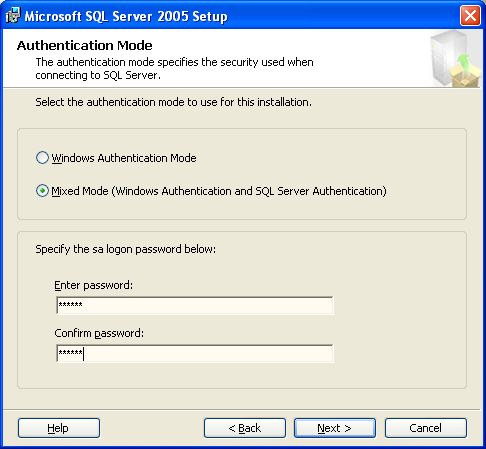Click the 'Enter password:' field label
This screenshot has width=486, height=449.
[x=93, y=285]
